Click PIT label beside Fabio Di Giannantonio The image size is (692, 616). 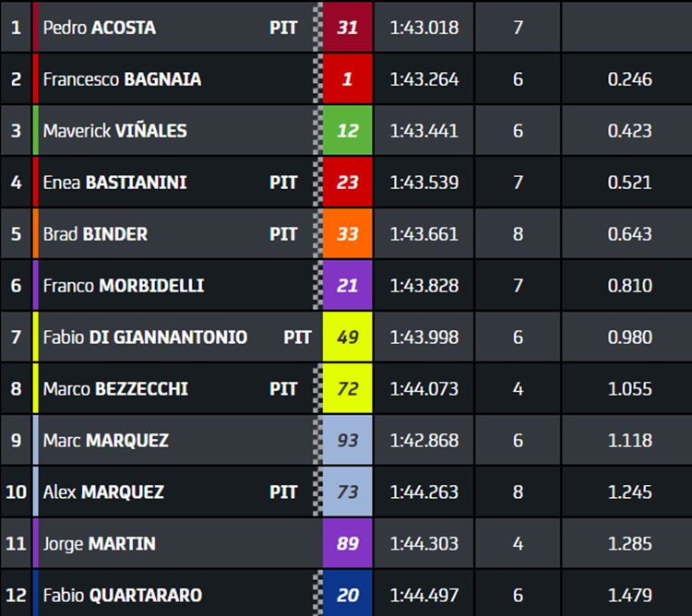tap(297, 337)
